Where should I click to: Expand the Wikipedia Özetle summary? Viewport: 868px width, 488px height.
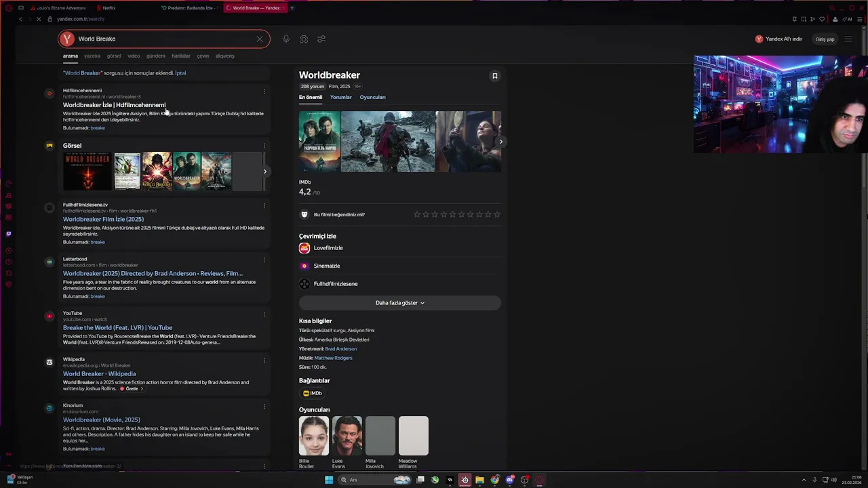click(132, 389)
